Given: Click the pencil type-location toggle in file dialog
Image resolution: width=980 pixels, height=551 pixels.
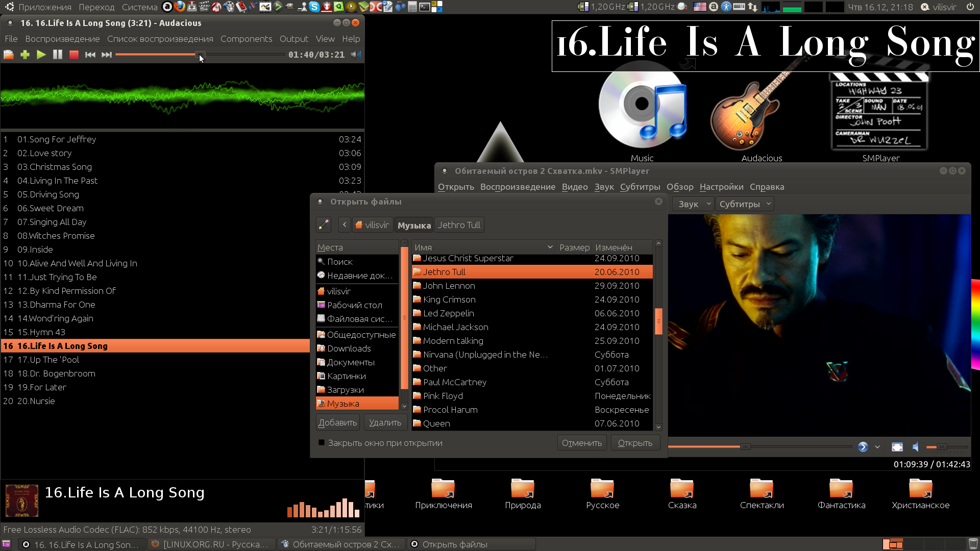Looking at the screenshot, I should 324,225.
